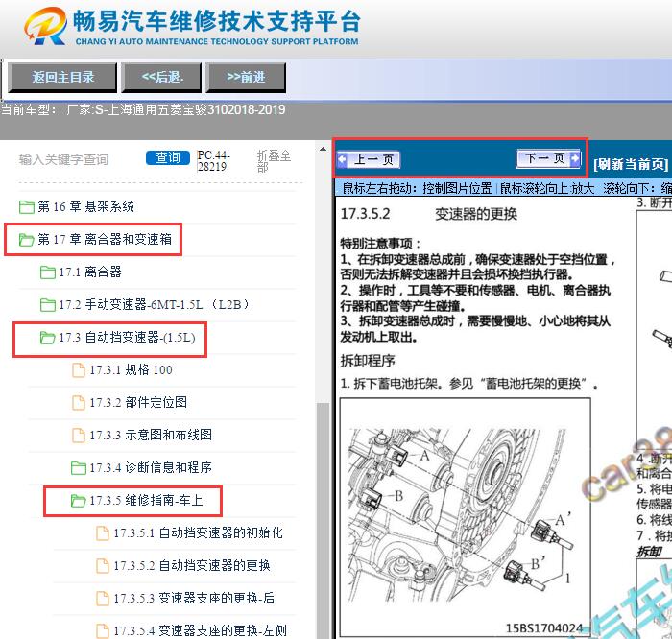Click the 返回主目录 button
The width and height of the screenshot is (672, 639).
click(62, 78)
